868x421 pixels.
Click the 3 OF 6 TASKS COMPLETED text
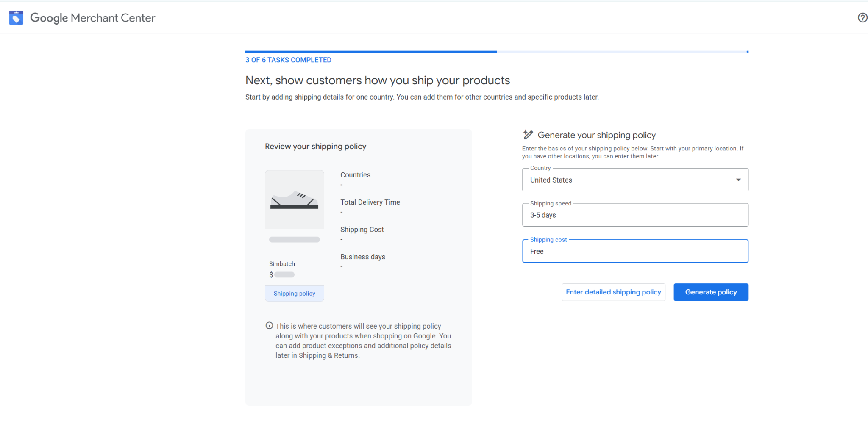pos(288,60)
